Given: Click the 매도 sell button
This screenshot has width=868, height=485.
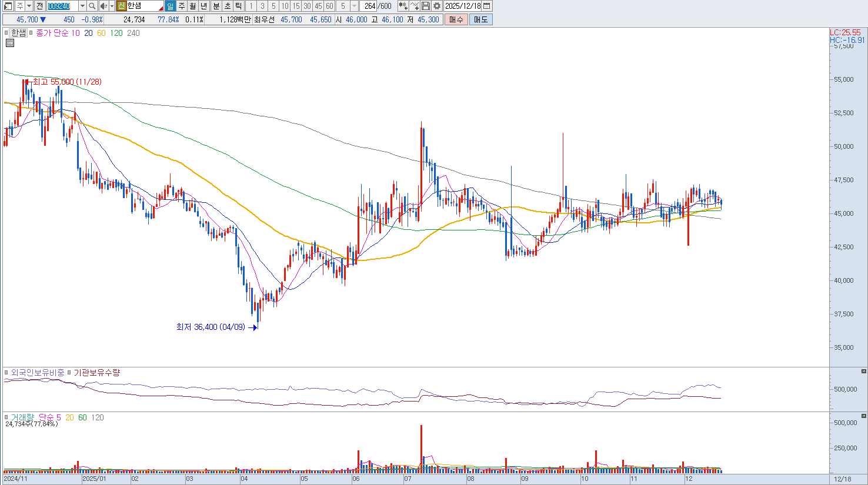Looking at the screenshot, I should pyautogui.click(x=480, y=19).
